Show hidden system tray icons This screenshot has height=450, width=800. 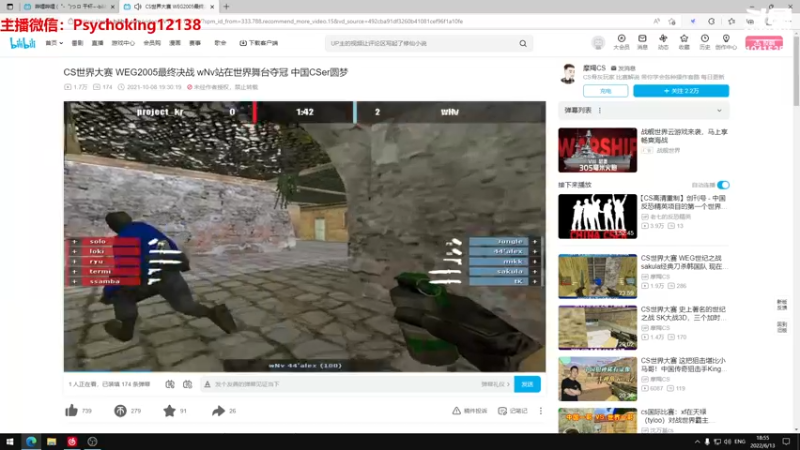tap(697, 441)
